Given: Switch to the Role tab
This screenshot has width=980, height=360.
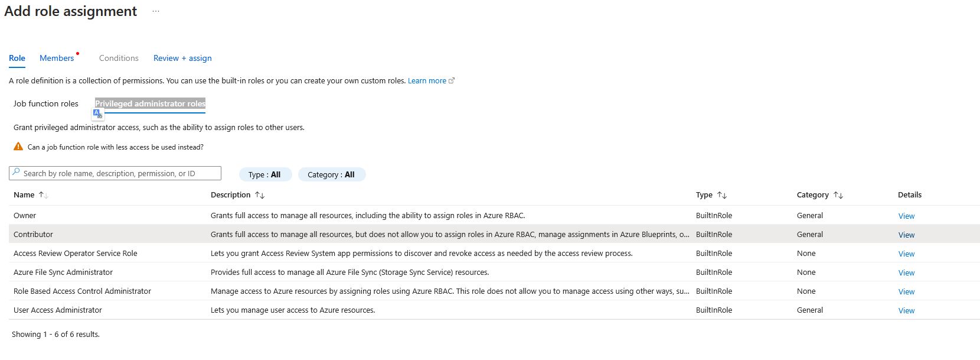Looking at the screenshot, I should click(x=17, y=58).
